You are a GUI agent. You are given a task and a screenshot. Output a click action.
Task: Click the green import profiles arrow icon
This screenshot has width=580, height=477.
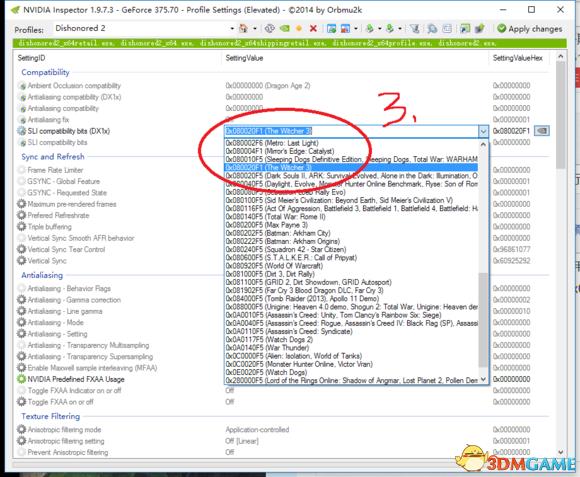[x=390, y=28]
